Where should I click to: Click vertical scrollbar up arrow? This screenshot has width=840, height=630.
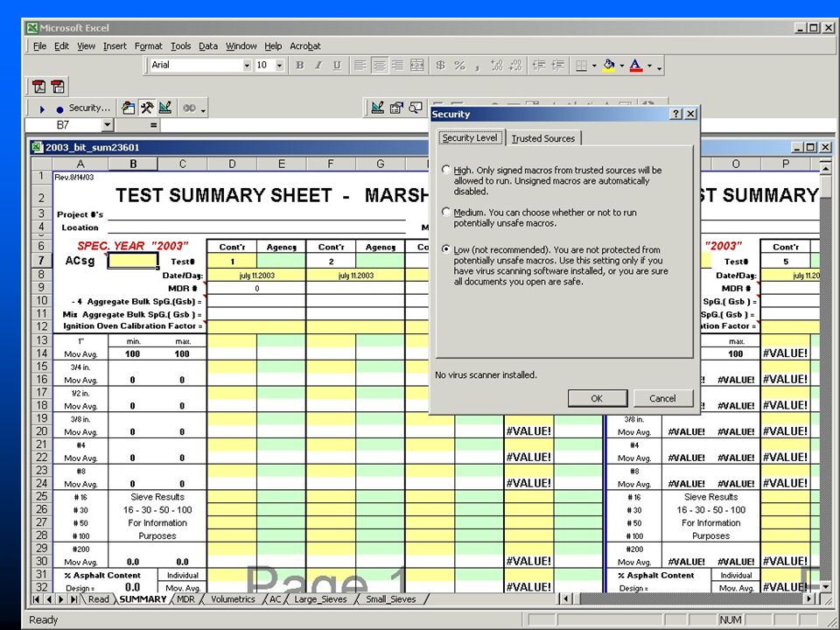pyautogui.click(x=825, y=169)
